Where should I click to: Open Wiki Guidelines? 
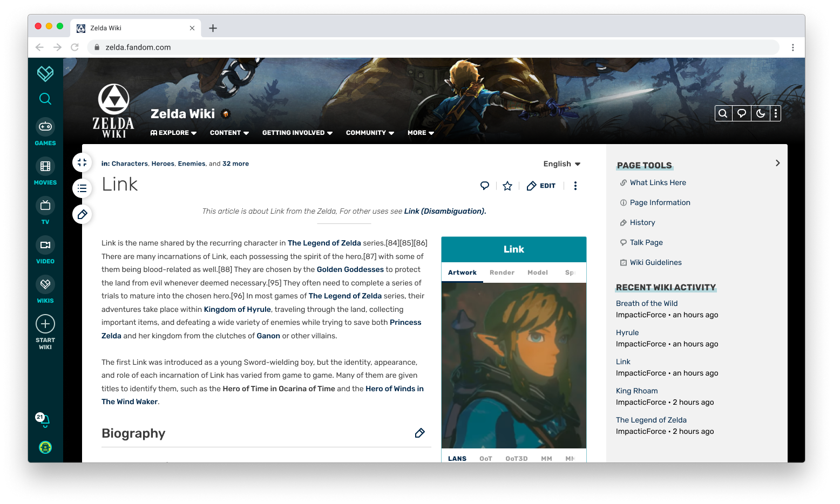tap(655, 263)
